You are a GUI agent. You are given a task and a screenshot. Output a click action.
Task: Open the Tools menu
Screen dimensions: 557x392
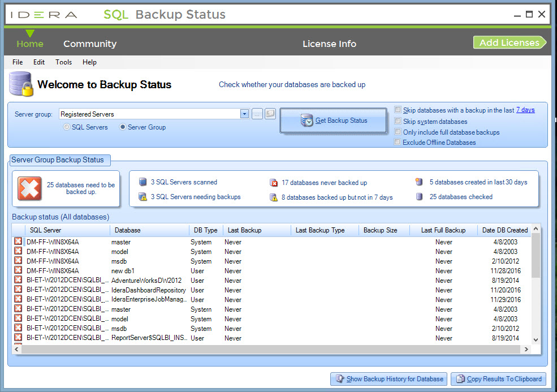point(63,62)
